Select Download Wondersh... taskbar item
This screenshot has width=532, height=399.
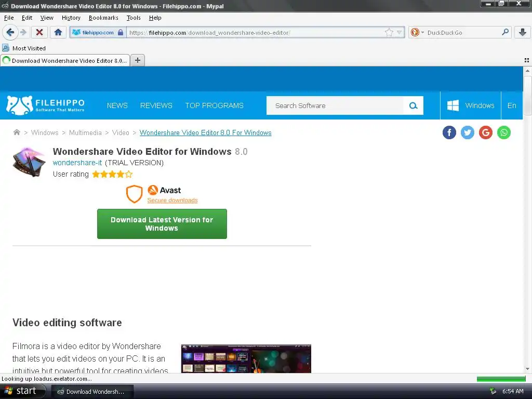click(92, 392)
